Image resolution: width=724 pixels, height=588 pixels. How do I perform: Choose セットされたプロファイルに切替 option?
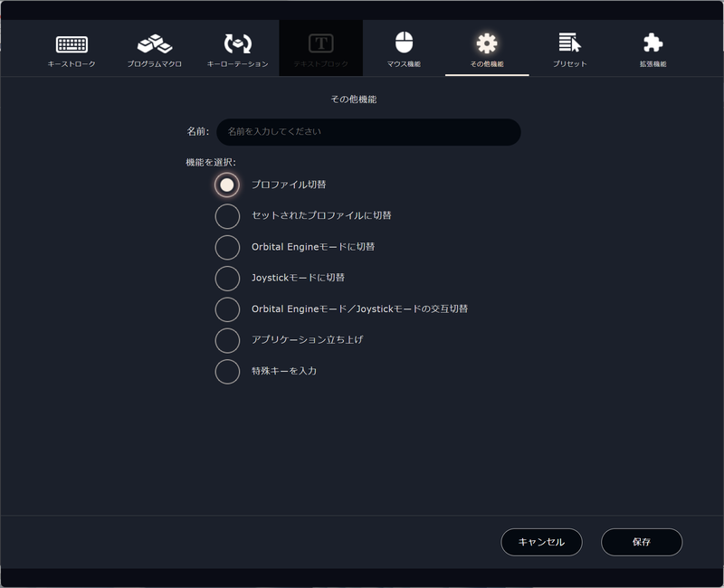click(228, 216)
